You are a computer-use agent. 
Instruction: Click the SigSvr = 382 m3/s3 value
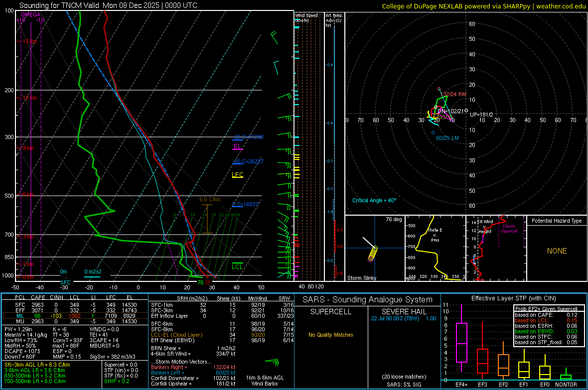(x=113, y=356)
